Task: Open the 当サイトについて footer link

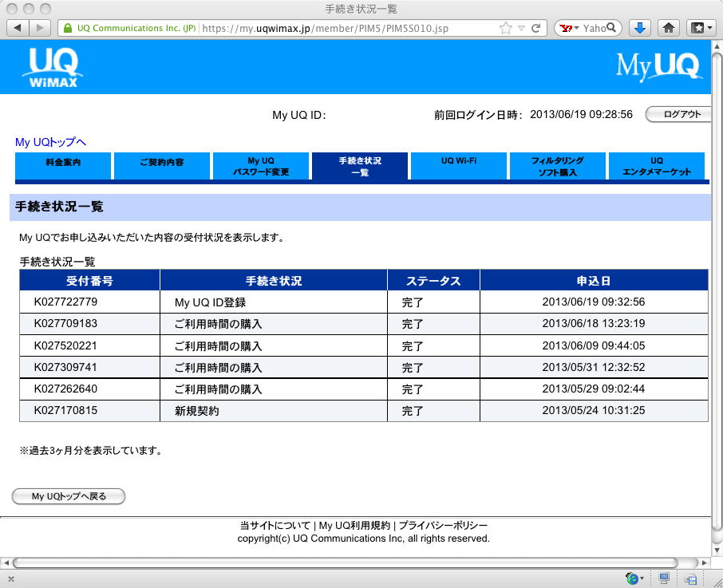Action: point(275,525)
